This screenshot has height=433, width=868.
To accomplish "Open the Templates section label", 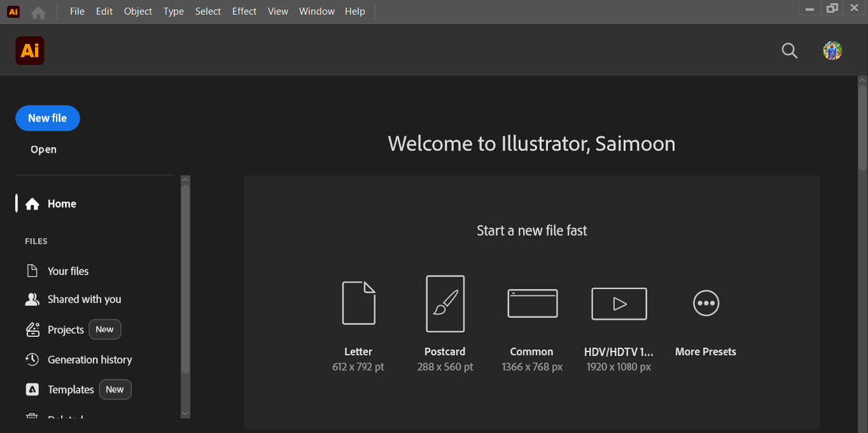I will click(71, 390).
